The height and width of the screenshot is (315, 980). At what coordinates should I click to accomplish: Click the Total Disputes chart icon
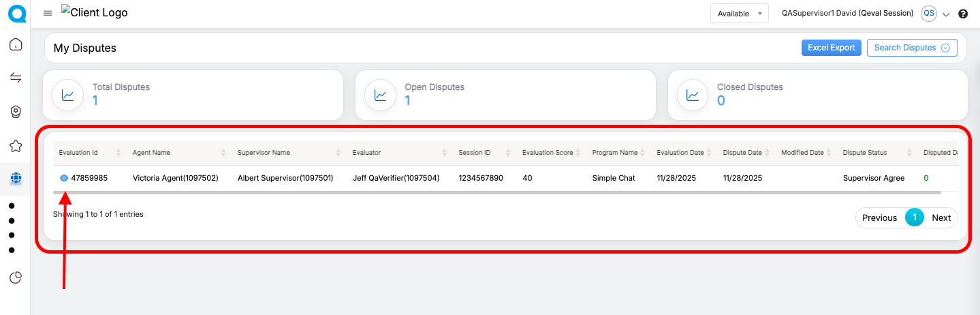[x=68, y=95]
